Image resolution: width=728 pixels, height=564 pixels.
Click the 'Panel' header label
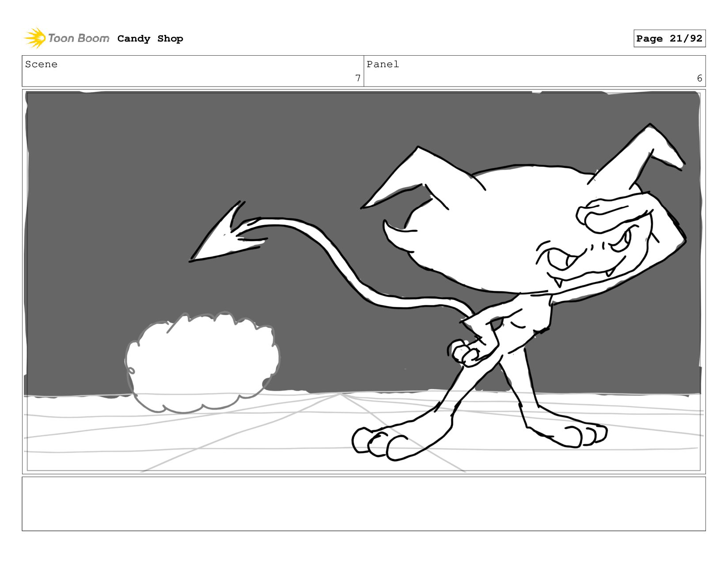(x=383, y=64)
